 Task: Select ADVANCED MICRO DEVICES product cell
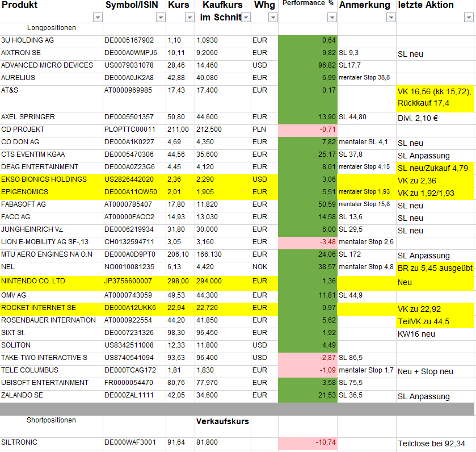tap(51, 66)
